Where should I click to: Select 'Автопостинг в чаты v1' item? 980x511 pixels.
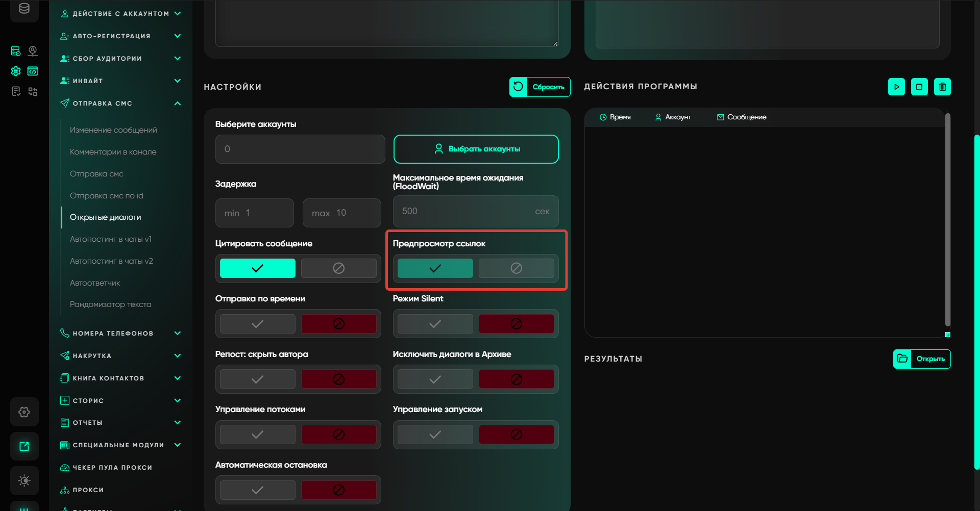pyautogui.click(x=111, y=239)
